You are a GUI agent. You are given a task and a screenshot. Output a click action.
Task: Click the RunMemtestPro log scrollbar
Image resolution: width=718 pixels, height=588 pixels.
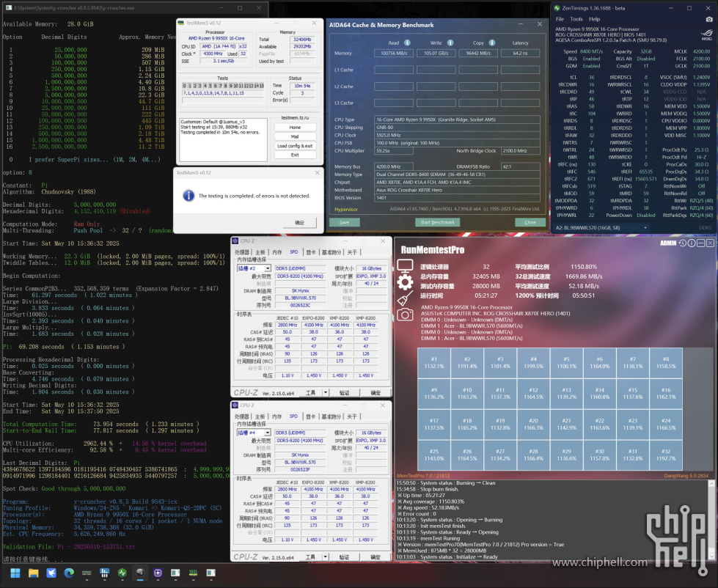click(711, 520)
